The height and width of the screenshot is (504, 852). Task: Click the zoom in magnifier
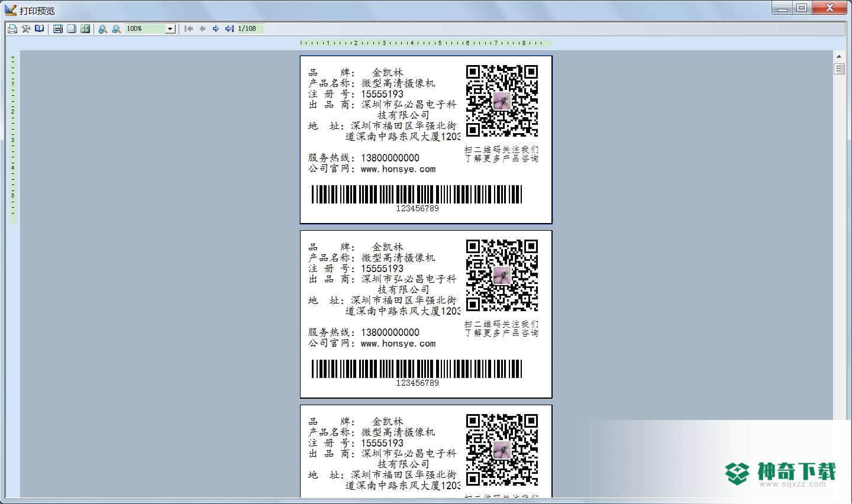pos(103,28)
